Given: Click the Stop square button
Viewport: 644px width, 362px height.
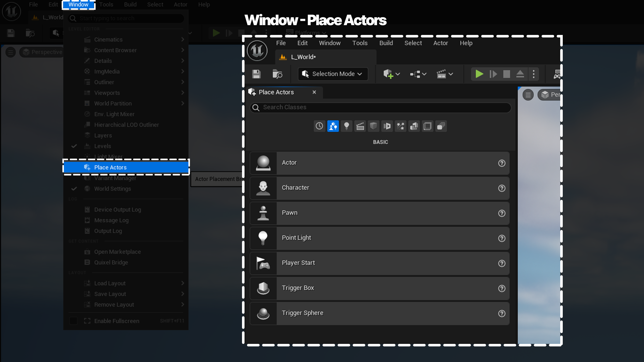Looking at the screenshot, I should 506,74.
